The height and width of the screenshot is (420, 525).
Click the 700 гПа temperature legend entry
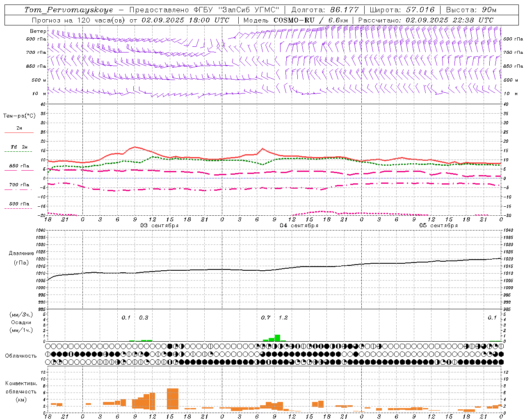click(19, 185)
